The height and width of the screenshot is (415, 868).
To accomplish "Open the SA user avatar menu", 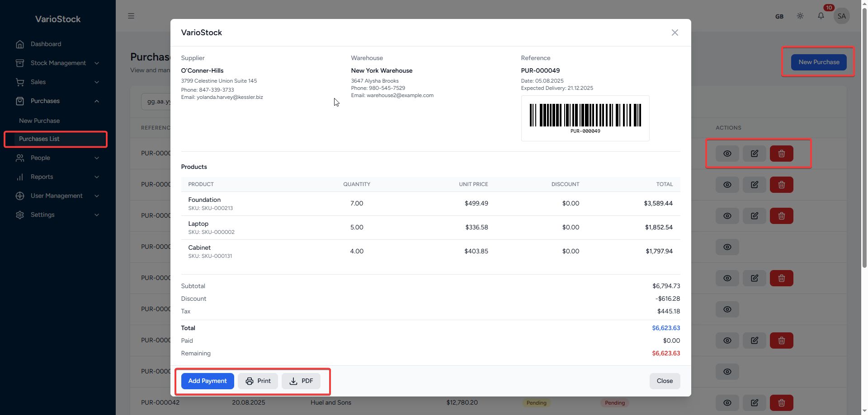I will pyautogui.click(x=841, y=16).
